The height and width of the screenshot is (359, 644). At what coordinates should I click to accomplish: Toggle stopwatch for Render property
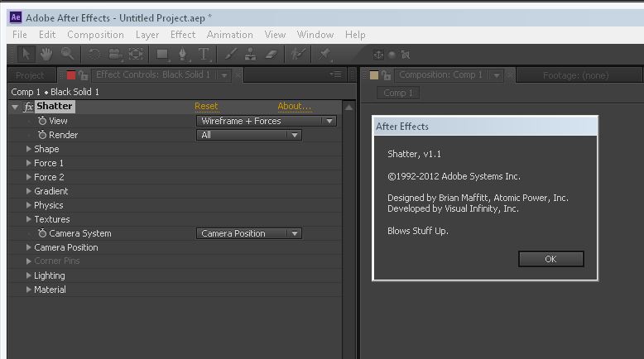(x=42, y=135)
